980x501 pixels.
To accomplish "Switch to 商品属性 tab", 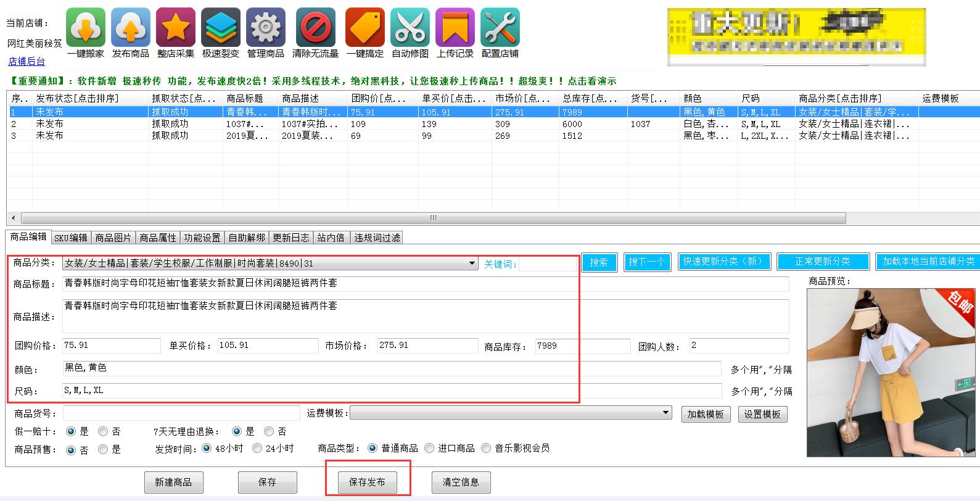I will [158, 238].
